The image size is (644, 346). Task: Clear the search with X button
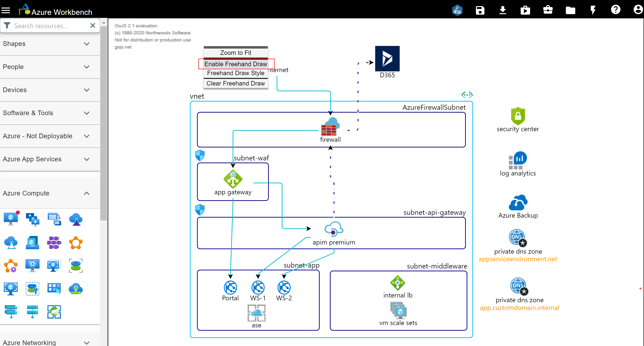[x=93, y=25]
